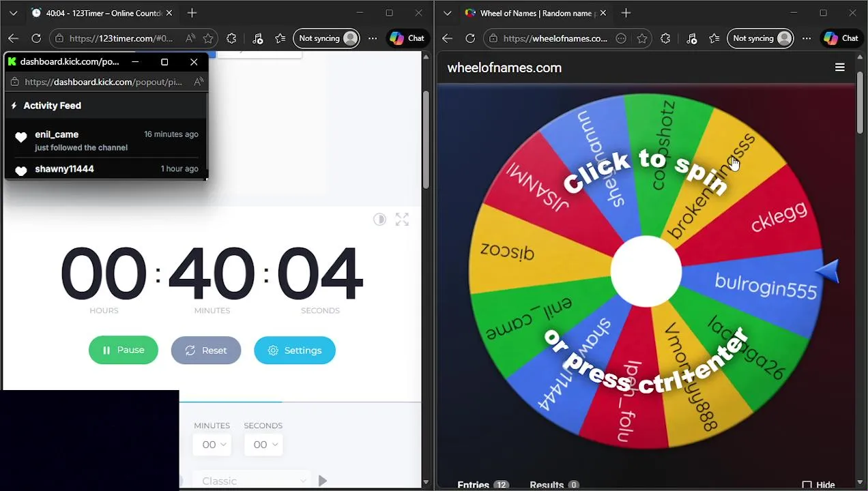
Task: Click the timer progress bar line
Action: [x=300, y=402]
